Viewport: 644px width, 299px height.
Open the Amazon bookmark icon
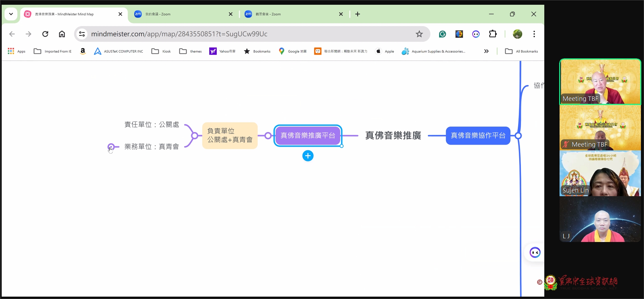tap(83, 51)
